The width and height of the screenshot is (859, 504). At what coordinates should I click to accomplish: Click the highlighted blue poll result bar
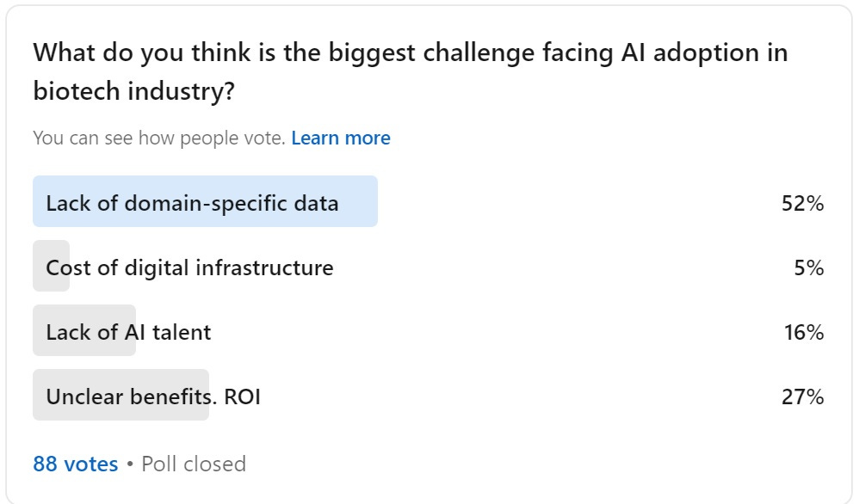205,201
